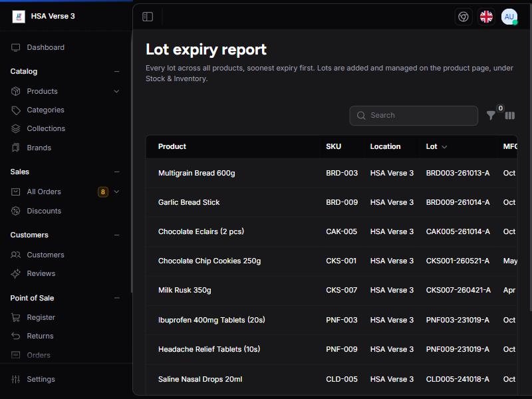Click the Settings sliders icon
Image resolution: width=532 pixels, height=399 pixels.
point(15,379)
